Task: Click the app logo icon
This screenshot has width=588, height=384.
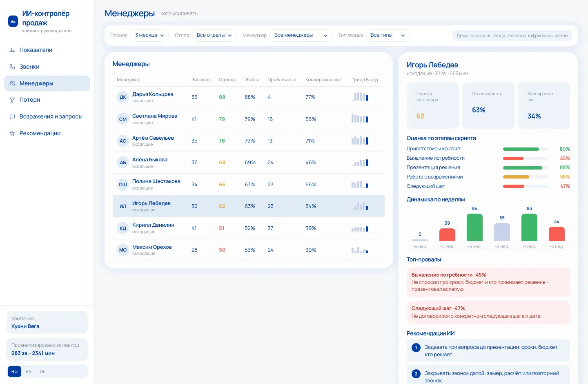Action: point(13,21)
